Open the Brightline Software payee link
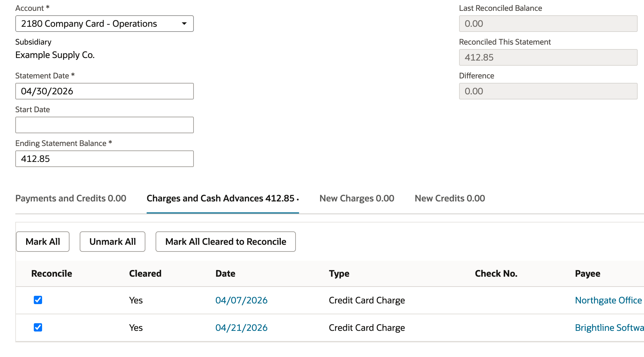This screenshot has height=357, width=644. point(609,328)
